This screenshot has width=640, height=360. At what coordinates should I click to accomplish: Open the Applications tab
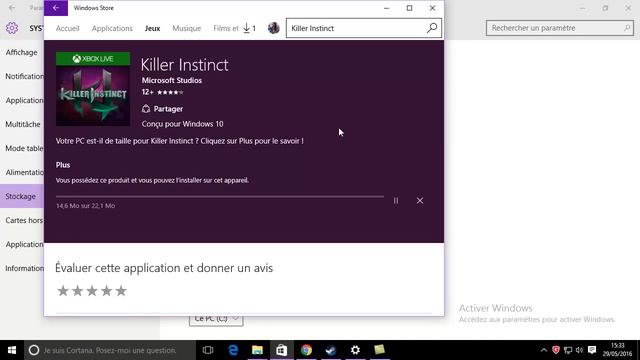(x=112, y=28)
